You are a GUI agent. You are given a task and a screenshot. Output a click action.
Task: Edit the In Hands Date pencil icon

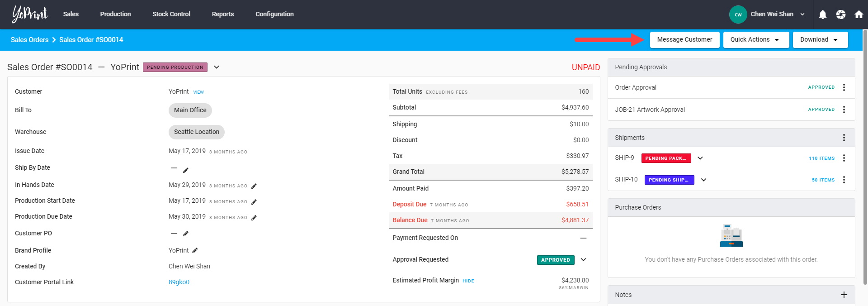254,186
